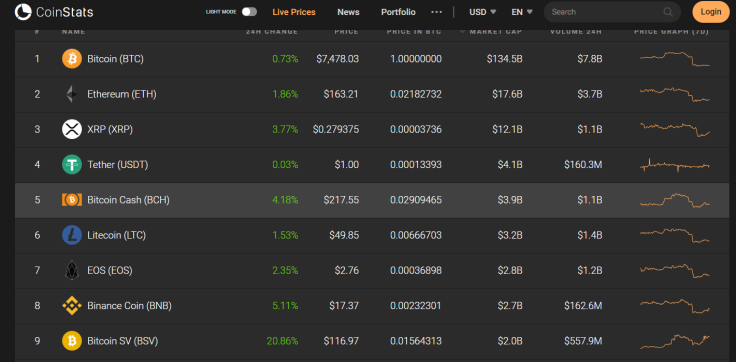Viewport: 736px width, 362px height.
Task: Sort by the Price in BTC column header
Action: coord(414,31)
